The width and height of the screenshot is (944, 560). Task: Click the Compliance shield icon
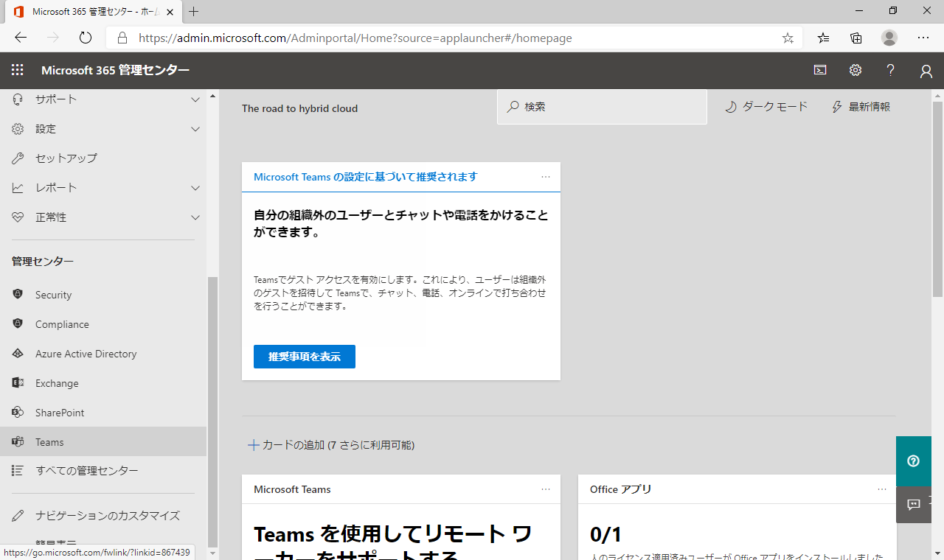[x=18, y=324]
